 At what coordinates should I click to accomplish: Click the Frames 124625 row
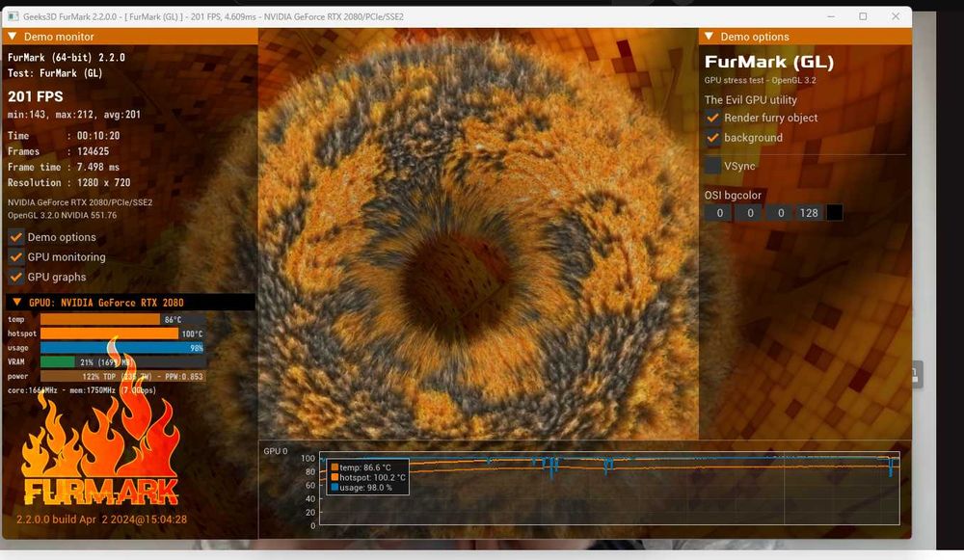click(x=59, y=151)
